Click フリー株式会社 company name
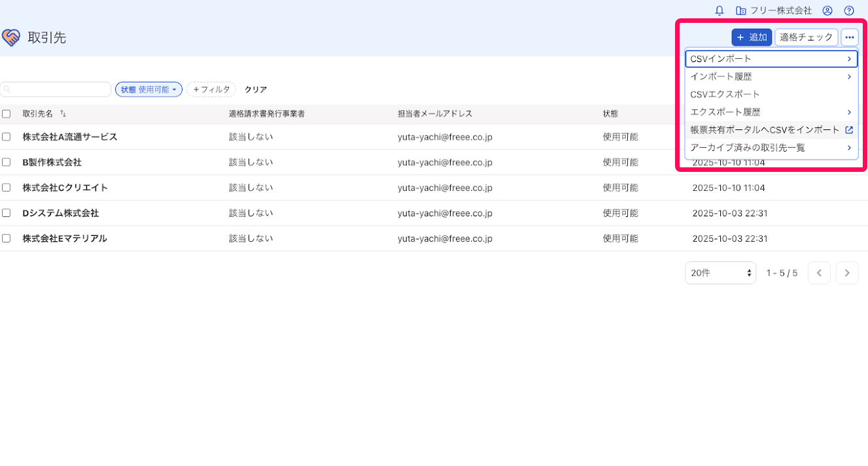This screenshot has width=868, height=466. coord(781,10)
